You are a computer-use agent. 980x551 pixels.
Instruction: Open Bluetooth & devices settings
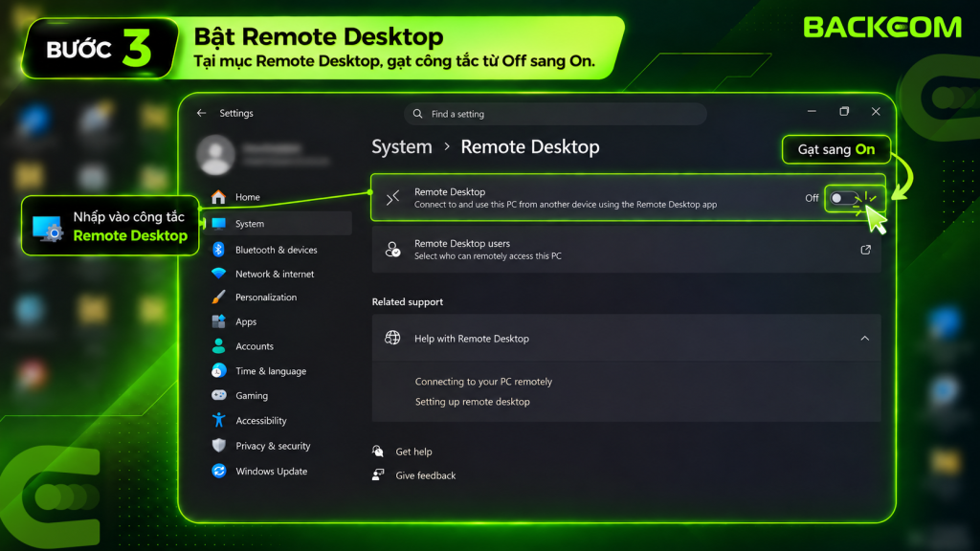(278, 250)
